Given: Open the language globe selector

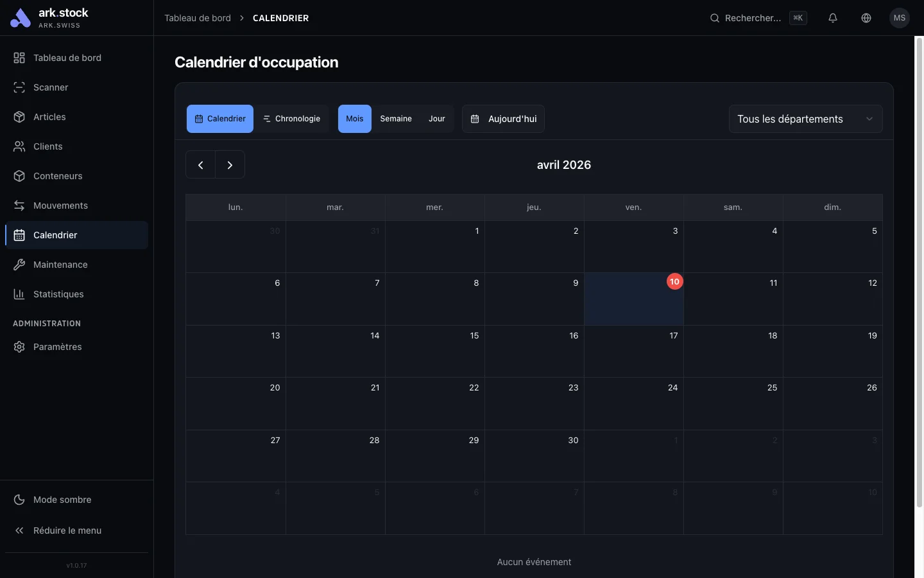Looking at the screenshot, I should click(866, 18).
